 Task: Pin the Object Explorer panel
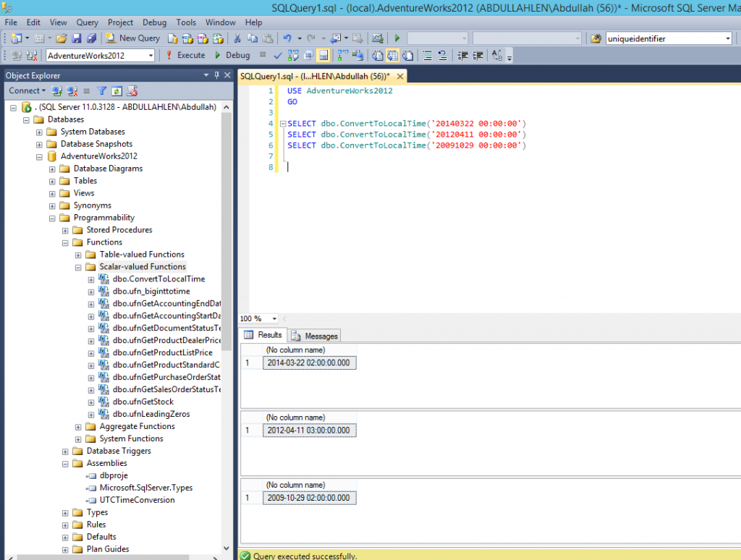[216, 75]
